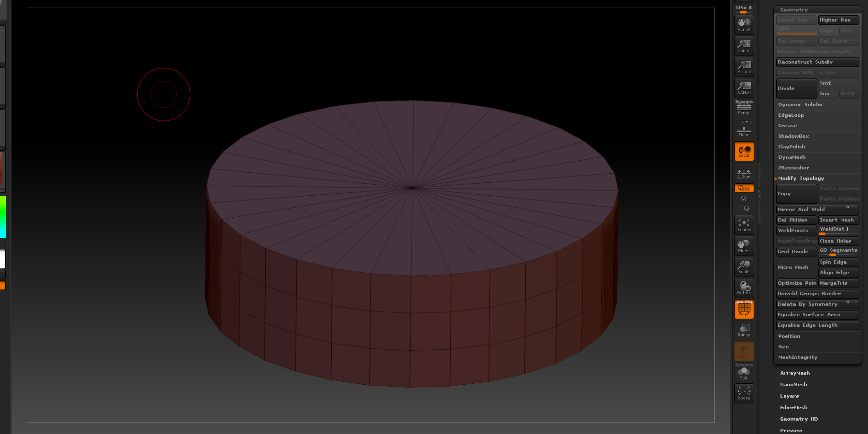Toggle XYZ rotation mode
The image size is (868, 434).
744,189
